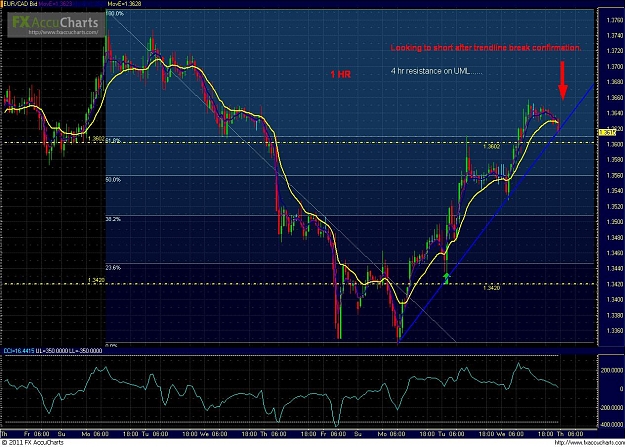This screenshot has width=625, height=447.
Task: Select the yellow MovE=1.3628 indicator label
Action: pyautogui.click(x=124, y=4)
